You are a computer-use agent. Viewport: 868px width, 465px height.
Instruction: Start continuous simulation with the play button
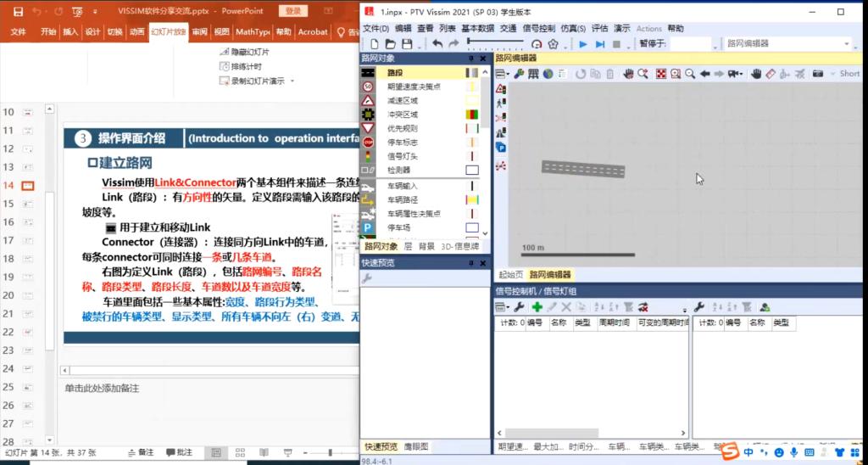pyautogui.click(x=582, y=44)
